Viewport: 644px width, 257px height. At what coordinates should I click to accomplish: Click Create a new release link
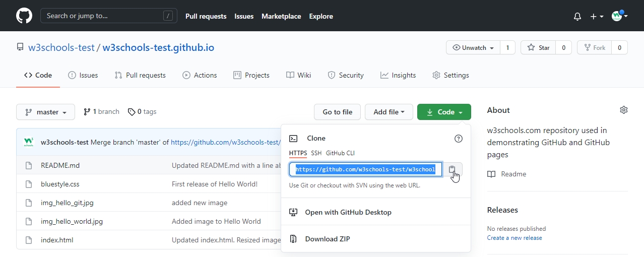coord(514,238)
